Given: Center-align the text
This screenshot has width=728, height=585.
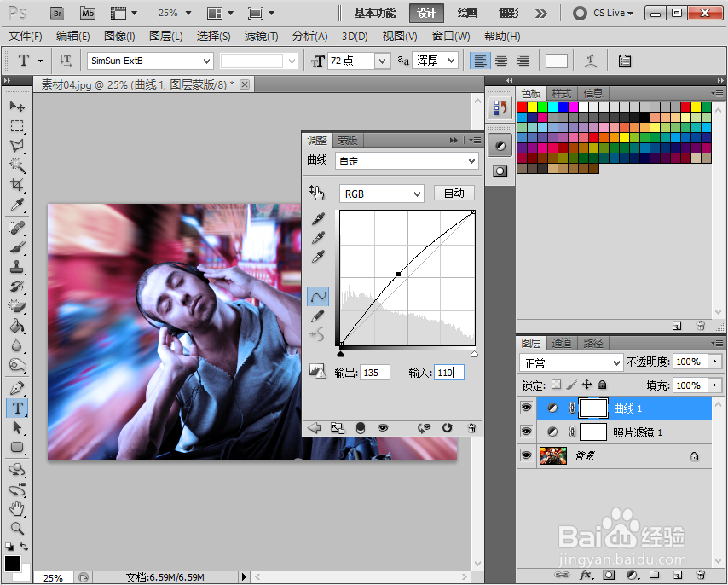Looking at the screenshot, I should pos(501,61).
